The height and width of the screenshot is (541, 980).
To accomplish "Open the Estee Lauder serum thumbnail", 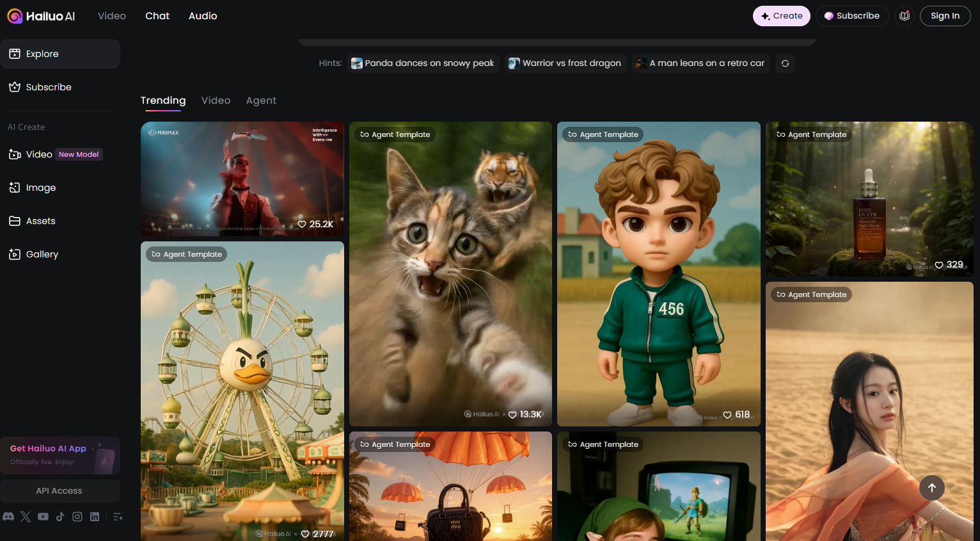I will (869, 199).
